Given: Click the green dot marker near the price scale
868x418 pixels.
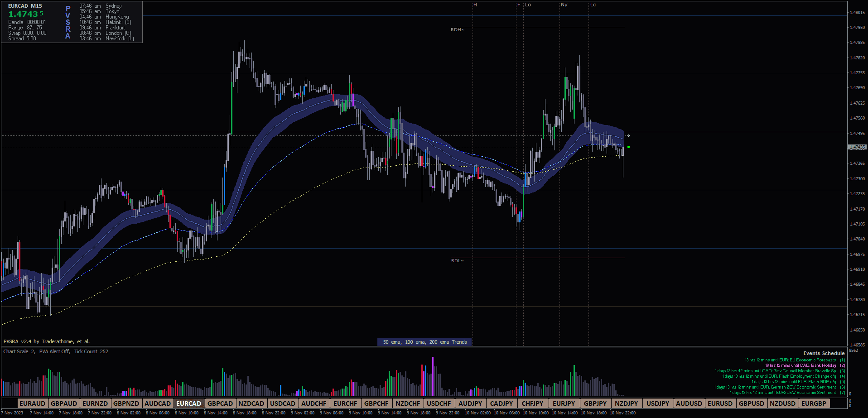Looking at the screenshot, I should pos(629,147).
